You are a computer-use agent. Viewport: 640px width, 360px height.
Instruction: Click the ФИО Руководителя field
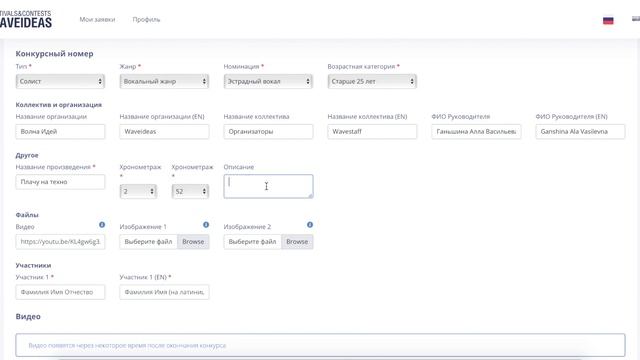tap(476, 131)
